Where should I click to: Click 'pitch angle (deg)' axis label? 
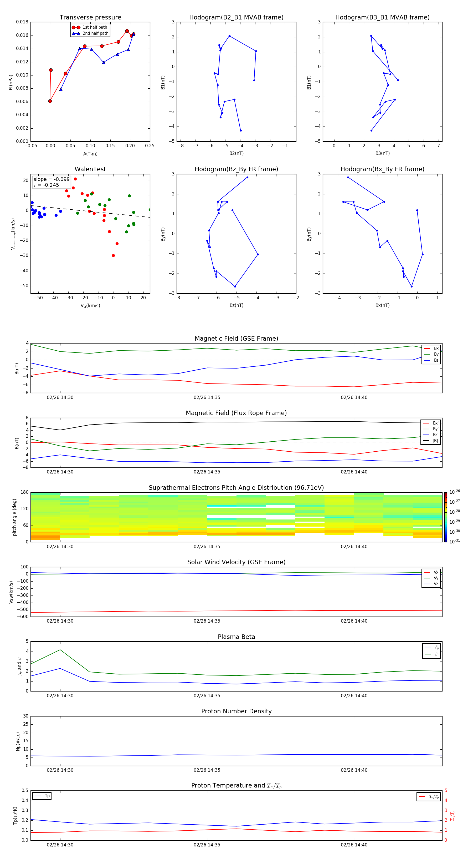(14, 517)
